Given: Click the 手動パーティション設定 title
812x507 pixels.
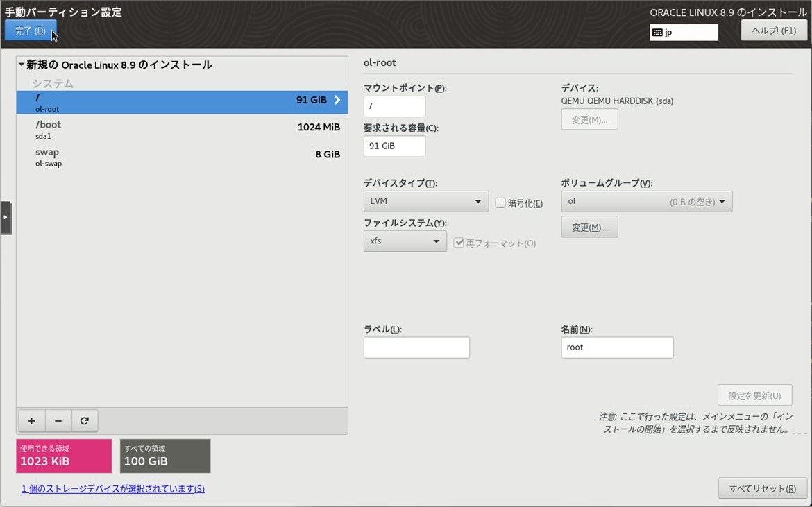Looking at the screenshot, I should (63, 12).
